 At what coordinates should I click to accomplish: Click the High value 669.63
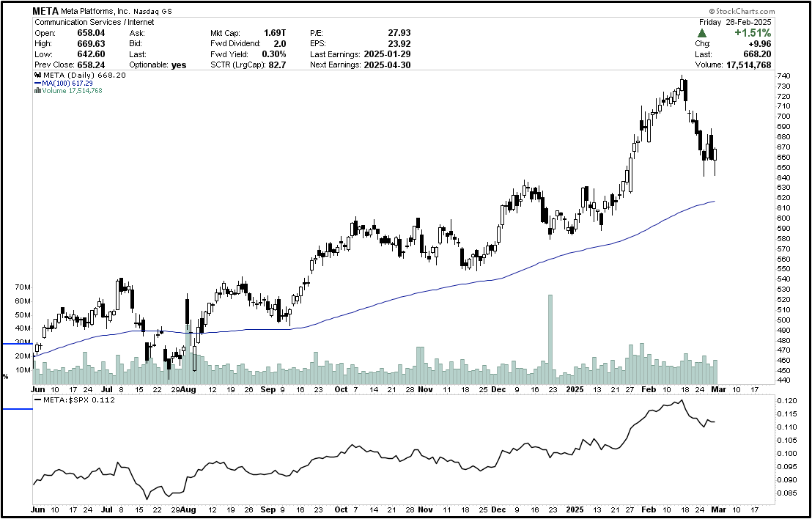point(91,44)
